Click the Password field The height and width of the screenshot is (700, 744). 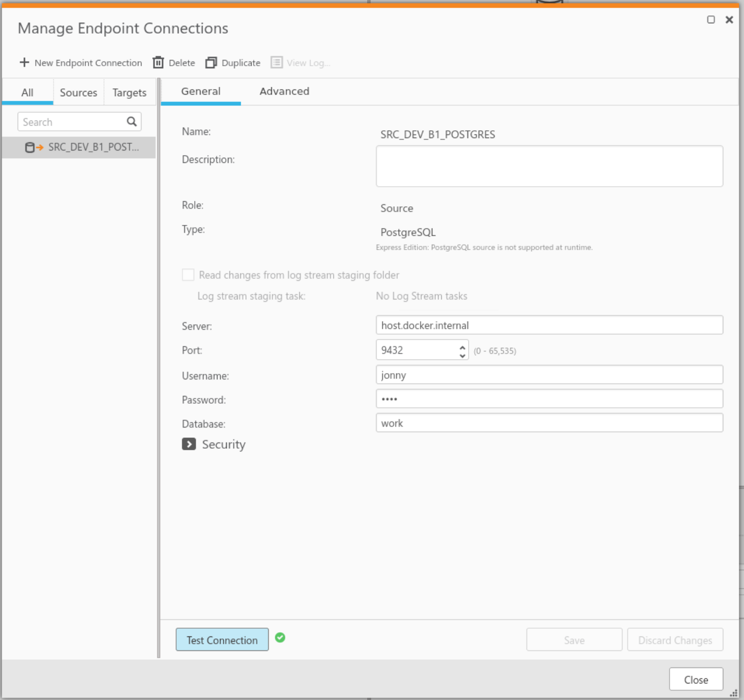coord(549,399)
